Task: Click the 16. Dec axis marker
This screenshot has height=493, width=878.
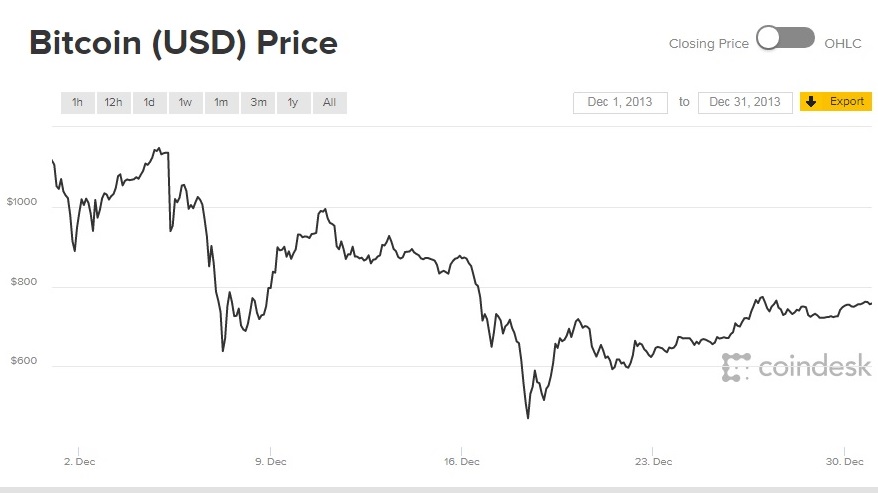Action: (x=461, y=462)
